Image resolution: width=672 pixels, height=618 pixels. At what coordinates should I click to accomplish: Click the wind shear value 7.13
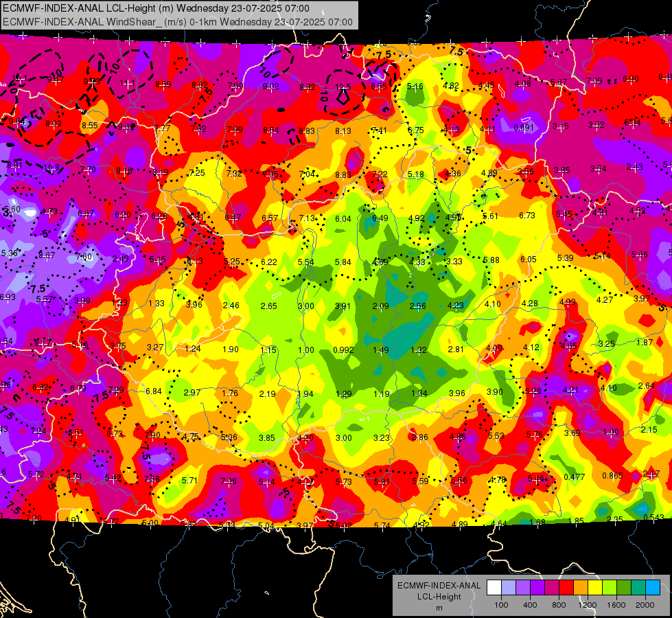click(x=307, y=218)
